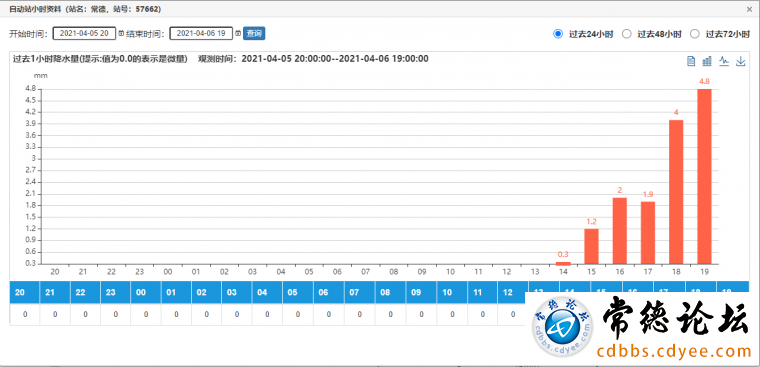760x367 pixels.
Task: Click the y-axis label 2.7
Action: [x=30, y=170]
